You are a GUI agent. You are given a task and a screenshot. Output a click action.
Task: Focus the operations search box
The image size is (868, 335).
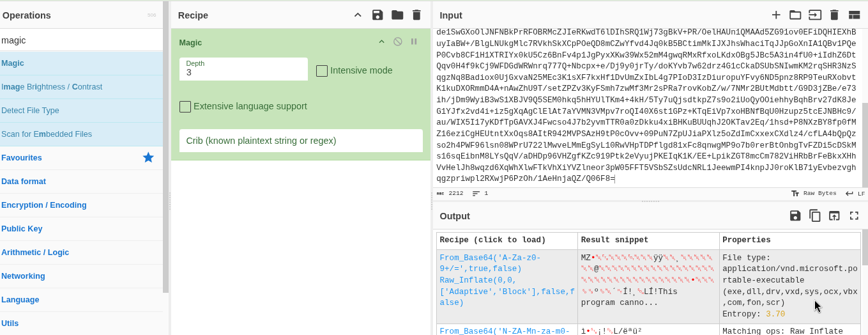click(x=81, y=40)
